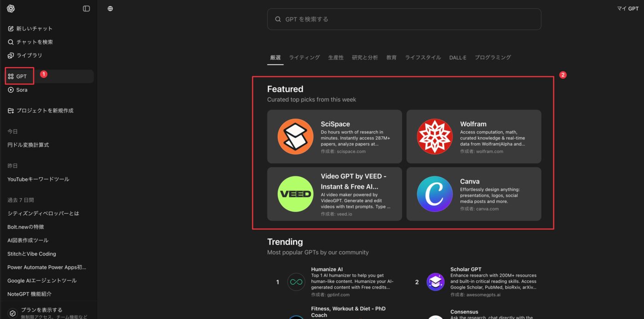Click the Wolfram red star logo
Viewport: 644px width, 319px height.
point(435,136)
